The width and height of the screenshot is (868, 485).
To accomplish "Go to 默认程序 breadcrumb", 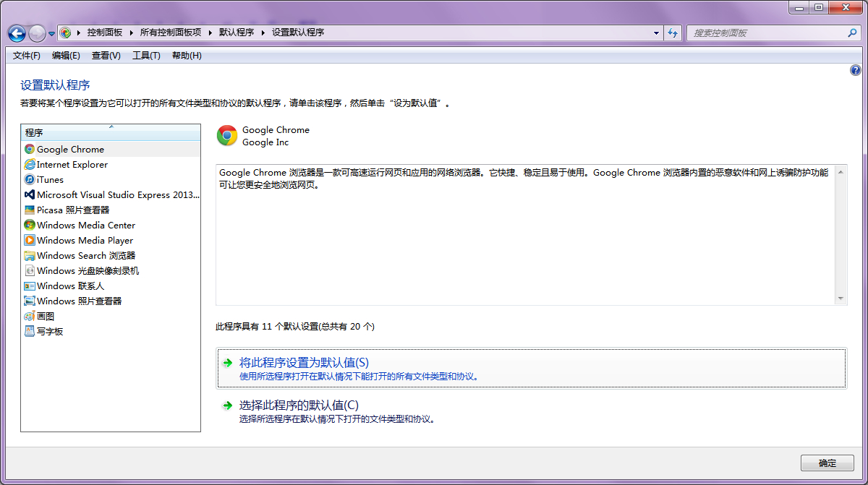I will pyautogui.click(x=237, y=33).
